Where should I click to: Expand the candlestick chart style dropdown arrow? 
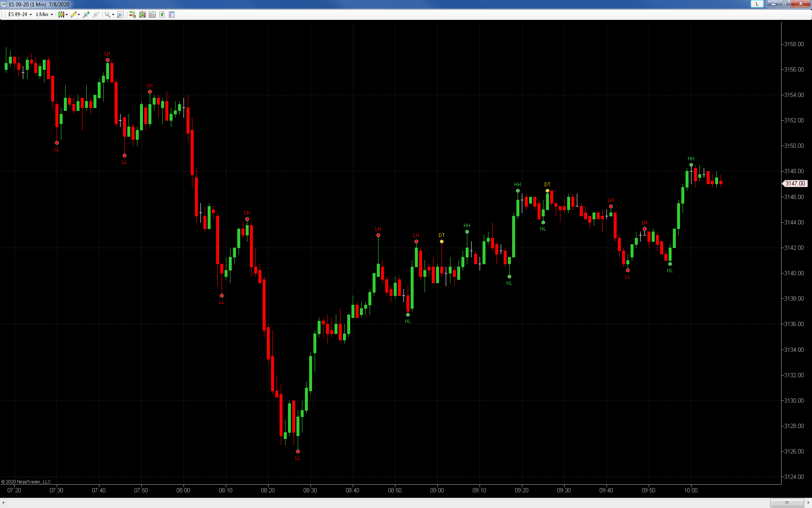pyautogui.click(x=67, y=15)
